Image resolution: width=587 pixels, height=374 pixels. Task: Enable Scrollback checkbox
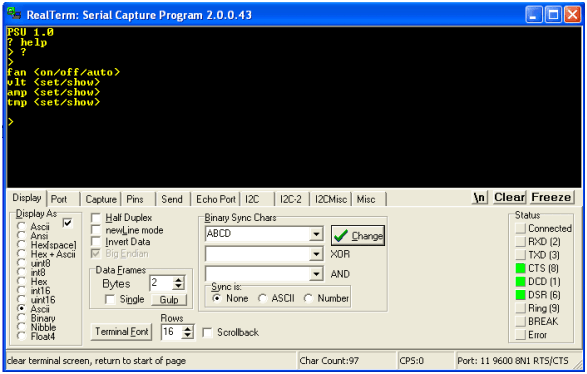[207, 332]
